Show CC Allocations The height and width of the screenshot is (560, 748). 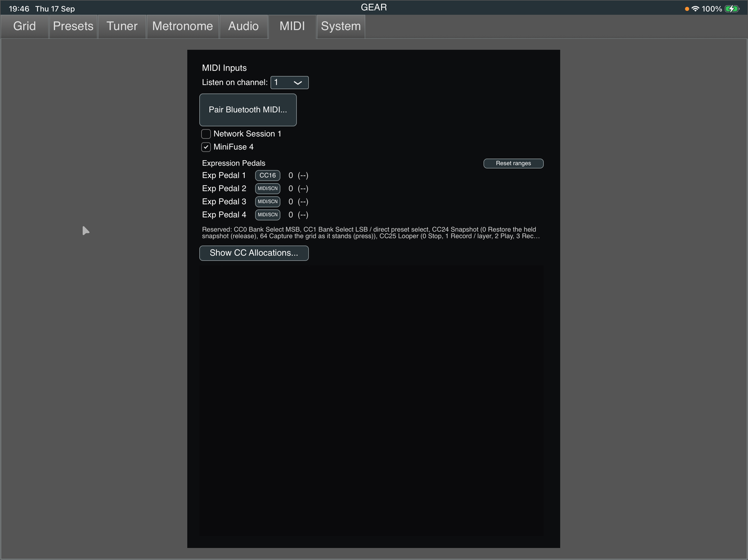(254, 253)
